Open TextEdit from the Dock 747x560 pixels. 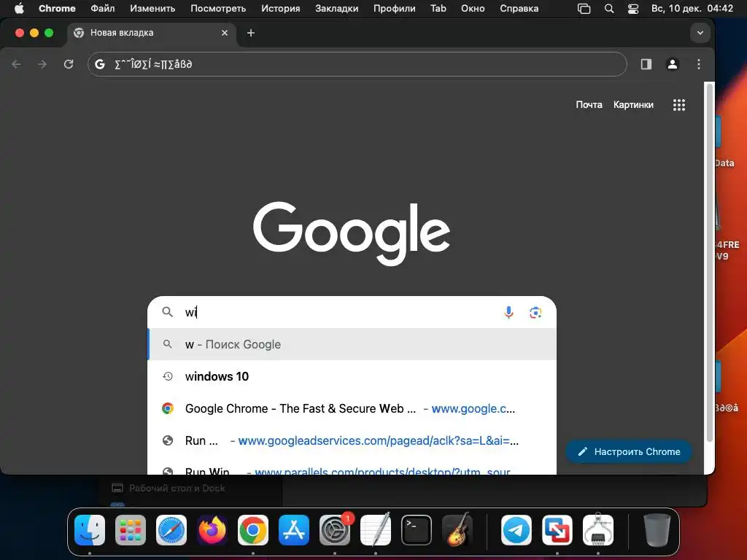click(x=376, y=530)
